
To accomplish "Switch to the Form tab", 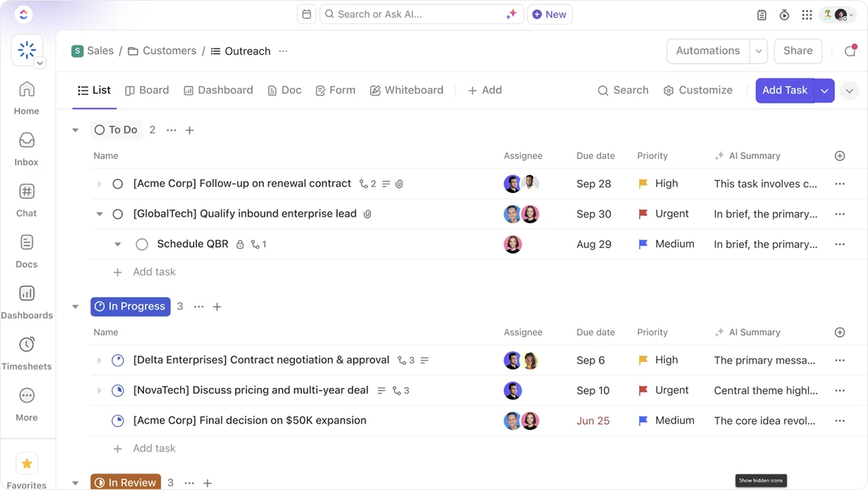I will [336, 90].
